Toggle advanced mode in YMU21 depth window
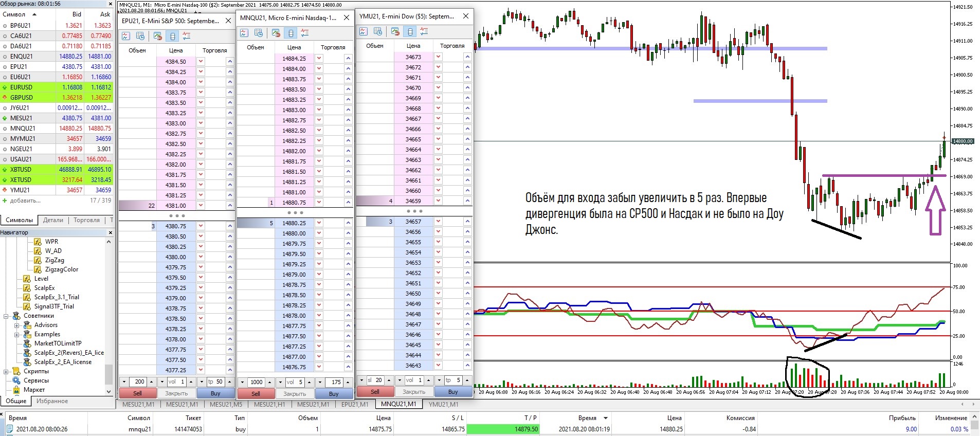The height and width of the screenshot is (436, 980). pyautogui.click(x=410, y=31)
